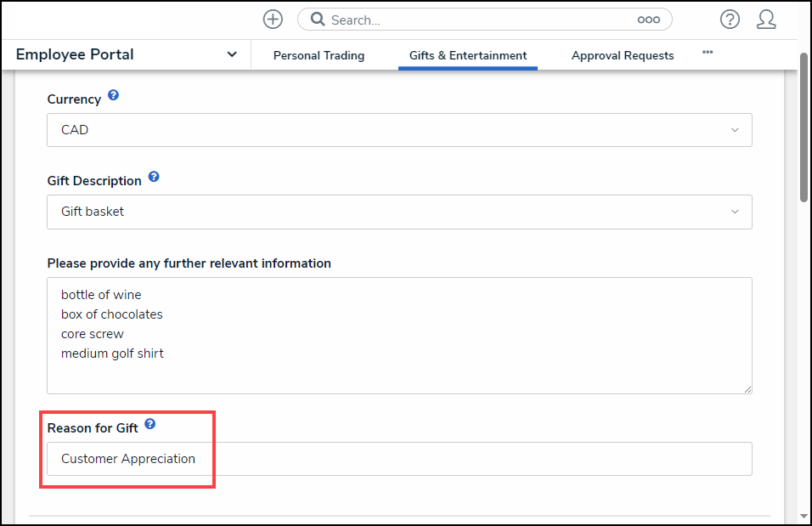812x526 pixels.
Task: Open the Currency dropdown showing CAD
Action: (x=399, y=130)
